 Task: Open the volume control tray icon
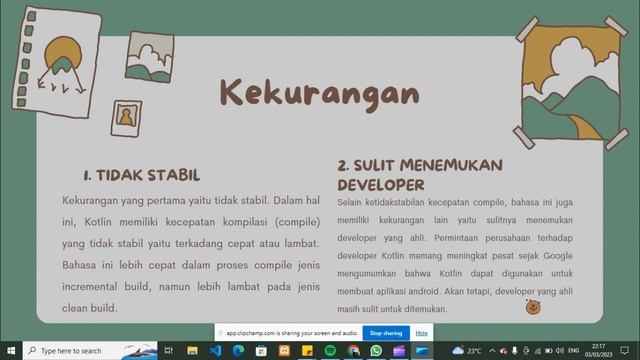[x=560, y=351]
